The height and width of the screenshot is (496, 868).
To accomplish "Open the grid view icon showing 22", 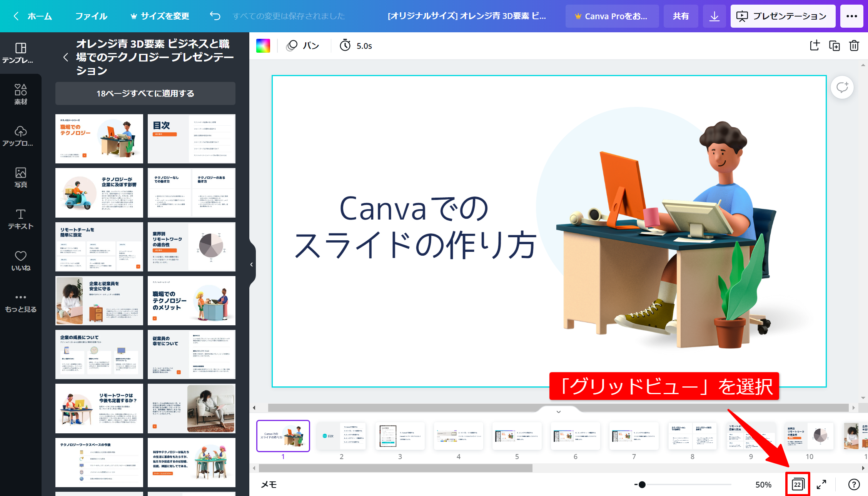I will point(798,484).
